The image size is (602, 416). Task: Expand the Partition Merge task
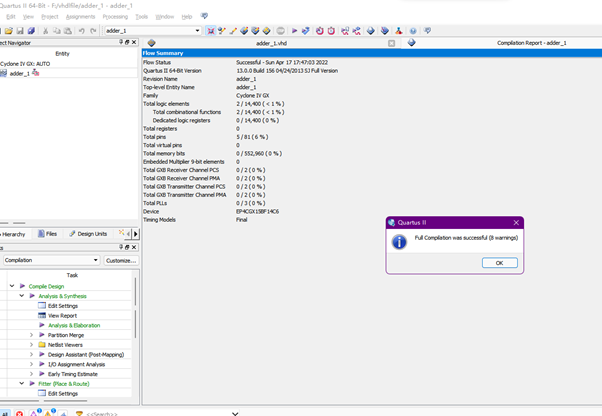tap(31, 335)
